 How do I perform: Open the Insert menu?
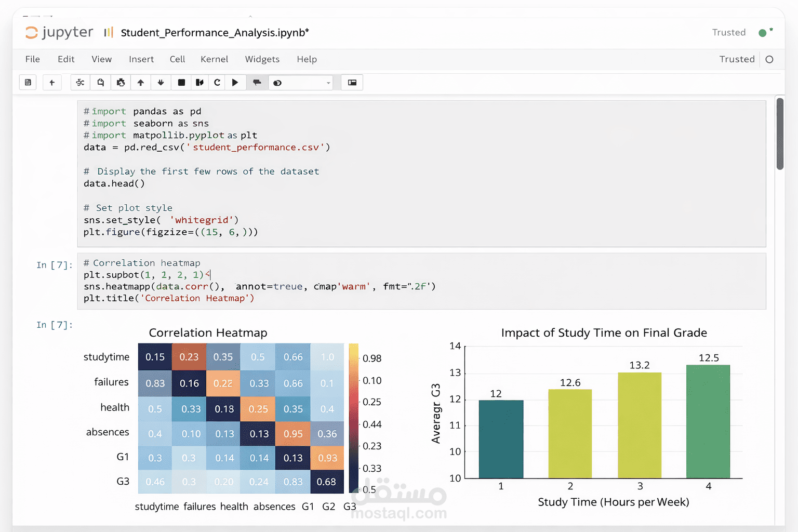click(141, 59)
